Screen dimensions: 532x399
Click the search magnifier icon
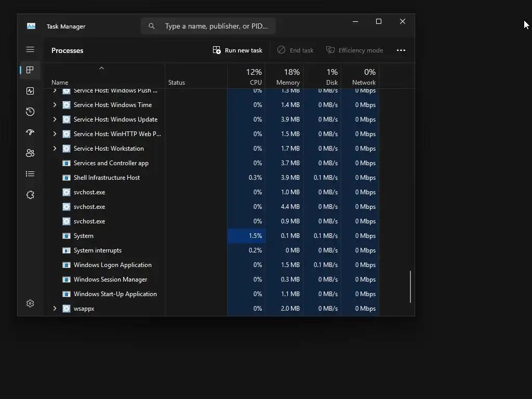pyautogui.click(x=152, y=26)
